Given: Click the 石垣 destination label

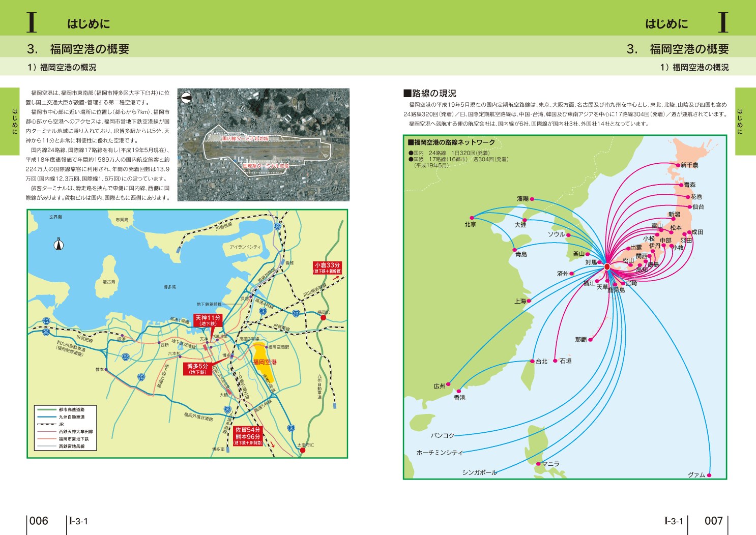Looking at the screenshot, I should pos(566,361).
